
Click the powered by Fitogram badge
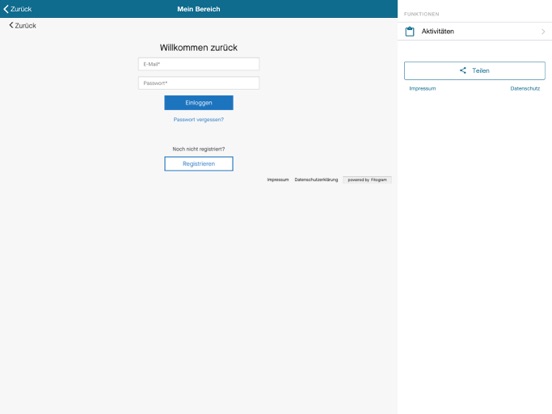[x=367, y=180]
